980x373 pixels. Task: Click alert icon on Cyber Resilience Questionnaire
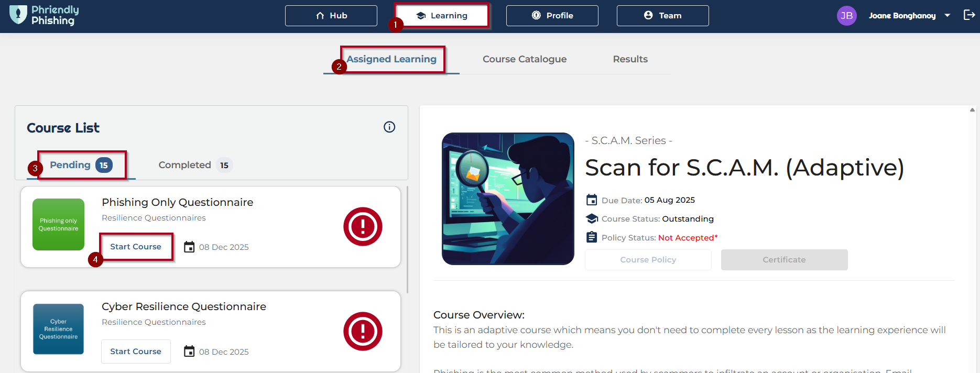pyautogui.click(x=363, y=332)
